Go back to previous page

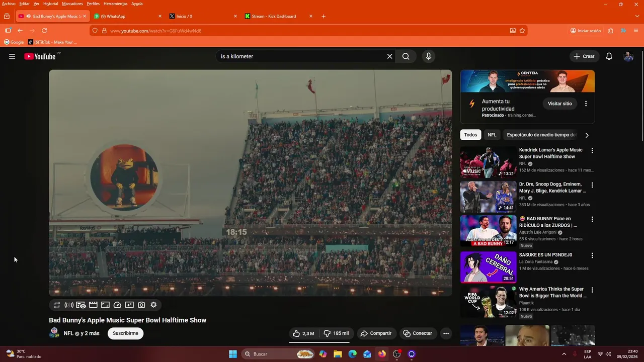pos(20,31)
